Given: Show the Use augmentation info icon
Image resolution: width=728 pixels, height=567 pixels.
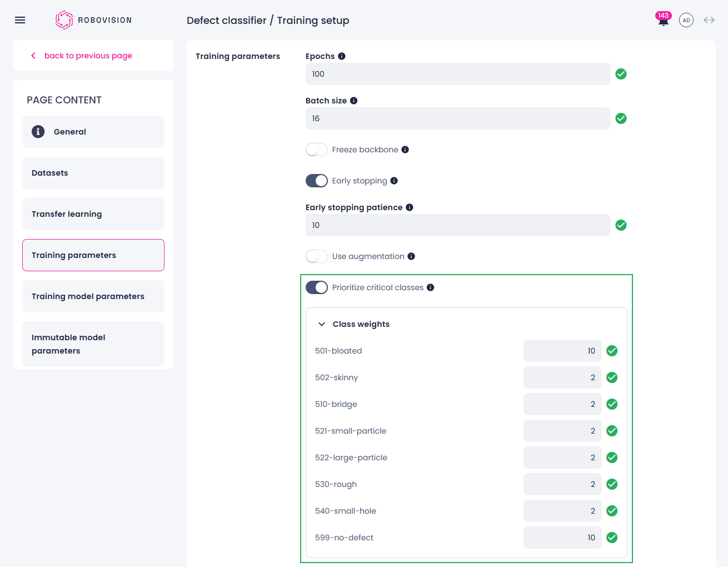Looking at the screenshot, I should (x=411, y=256).
